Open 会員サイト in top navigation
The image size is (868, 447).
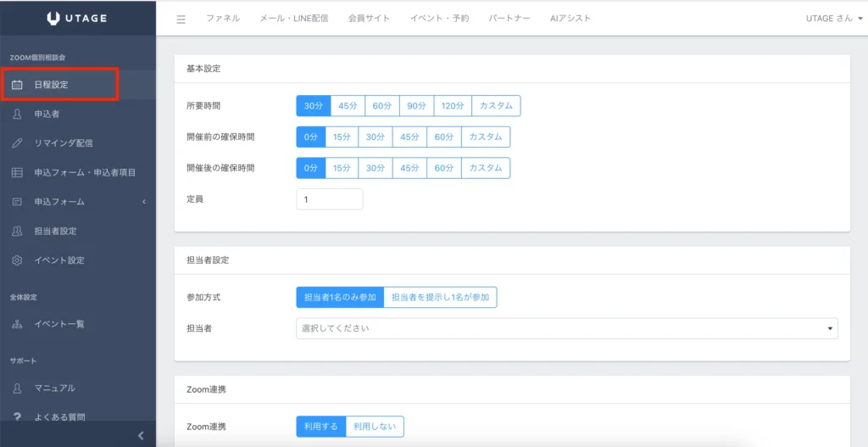click(x=370, y=19)
